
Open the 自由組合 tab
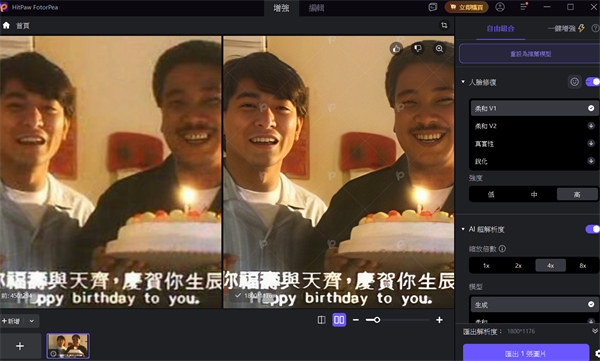click(501, 28)
